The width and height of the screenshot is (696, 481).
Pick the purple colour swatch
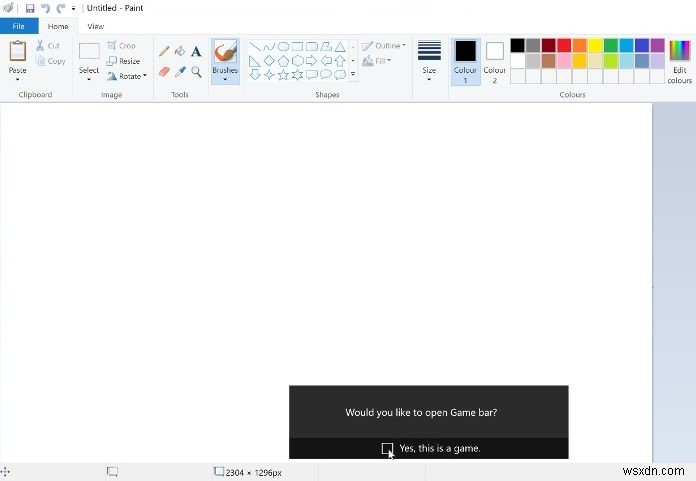pyautogui.click(x=657, y=45)
